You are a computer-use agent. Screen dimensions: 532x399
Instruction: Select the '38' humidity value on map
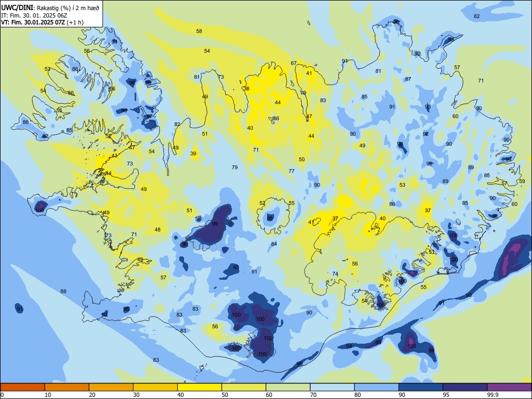pos(247,88)
